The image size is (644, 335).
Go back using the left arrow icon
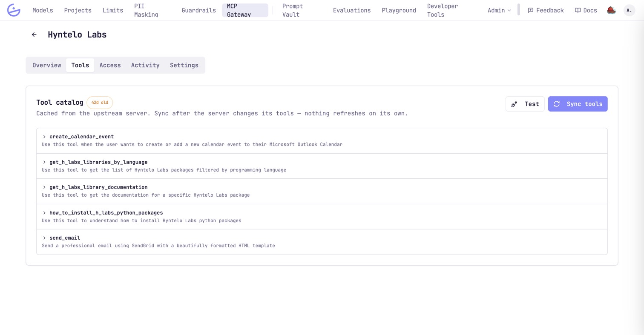pos(34,35)
